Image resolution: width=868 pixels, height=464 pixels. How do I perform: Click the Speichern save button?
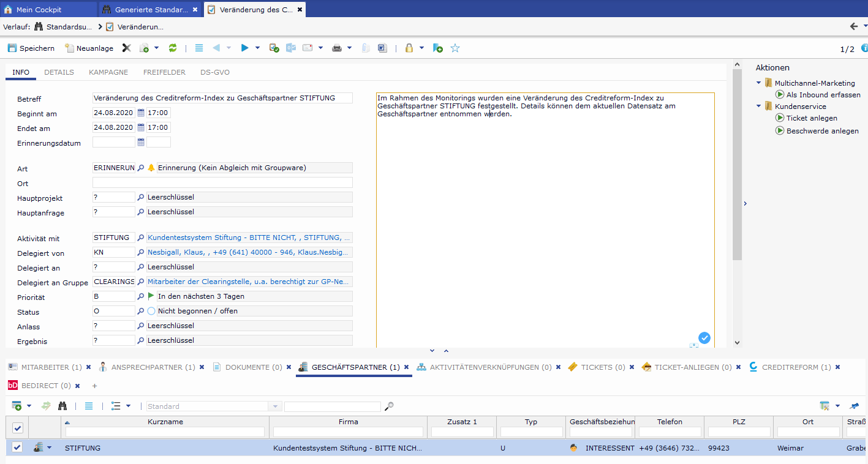click(x=31, y=48)
